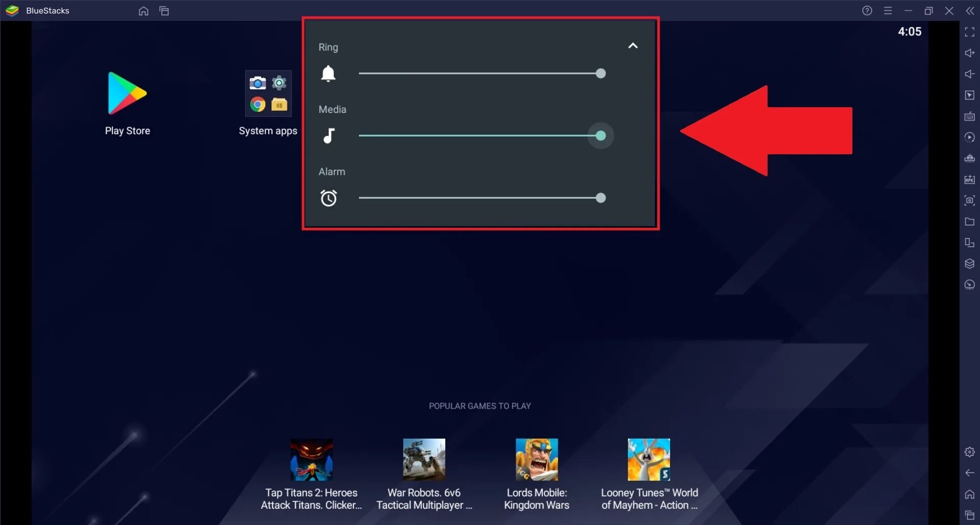This screenshot has width=980, height=525.
Task: Mute ring using the bell icon
Action: tap(328, 74)
